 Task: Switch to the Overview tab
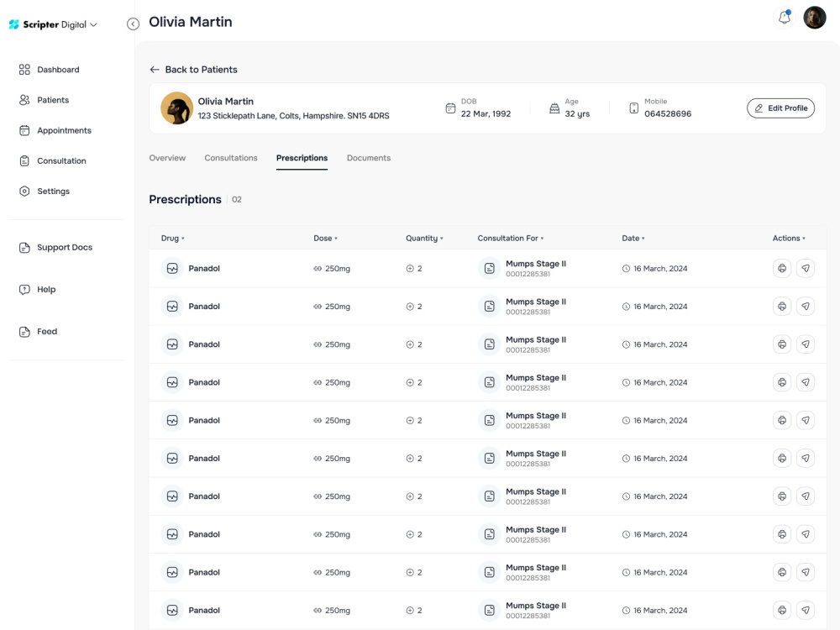(x=167, y=158)
